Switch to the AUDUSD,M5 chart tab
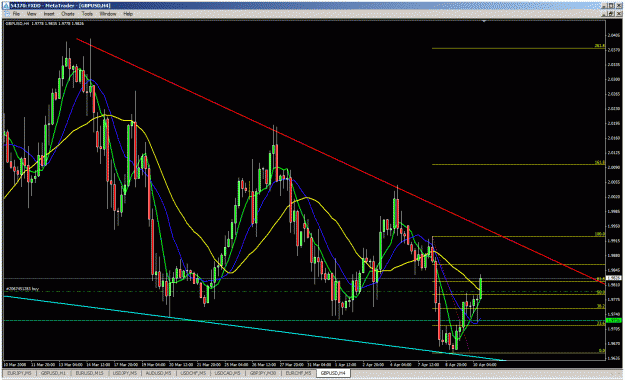 [x=158, y=373]
